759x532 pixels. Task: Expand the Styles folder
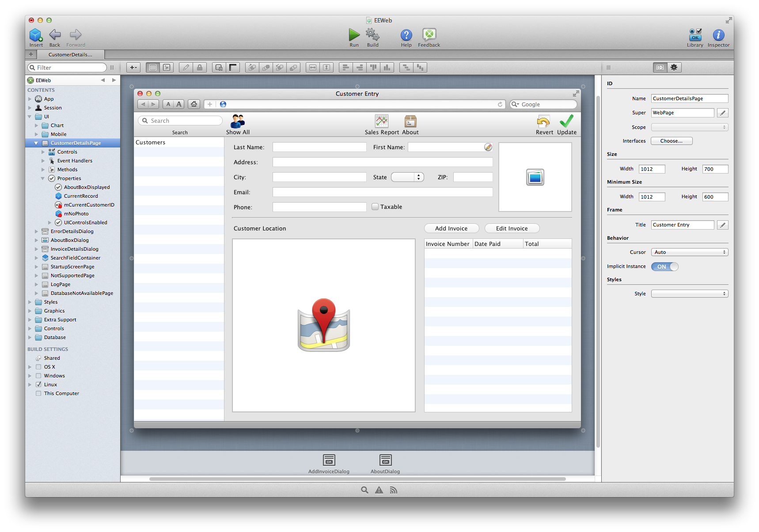tap(30, 302)
